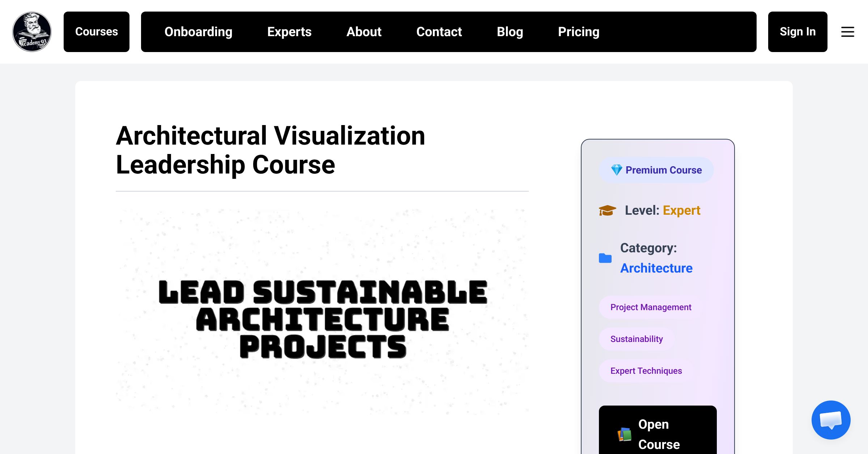The width and height of the screenshot is (868, 454).
Task: Click the books icon on Open Course
Action: [625, 434]
